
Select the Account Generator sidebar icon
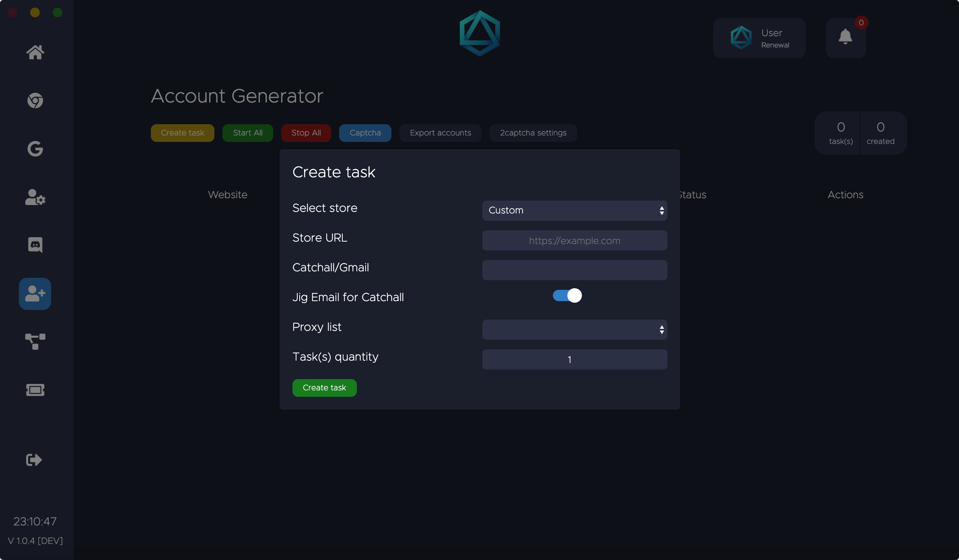tap(35, 293)
